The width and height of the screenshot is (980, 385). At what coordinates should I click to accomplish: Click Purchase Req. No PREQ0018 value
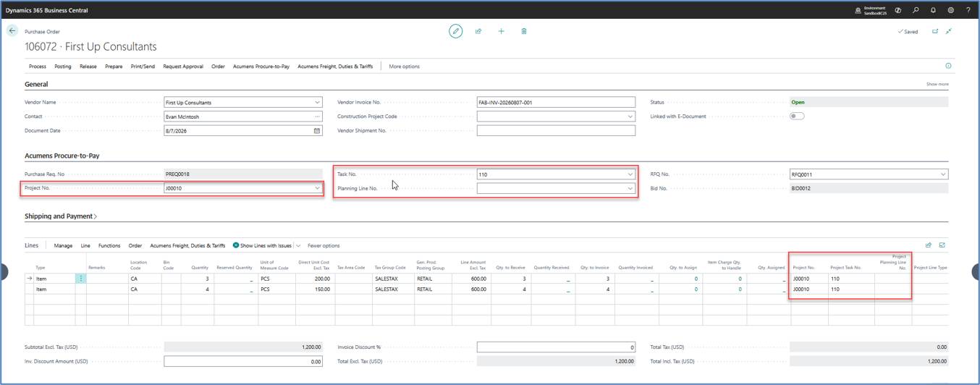point(243,174)
